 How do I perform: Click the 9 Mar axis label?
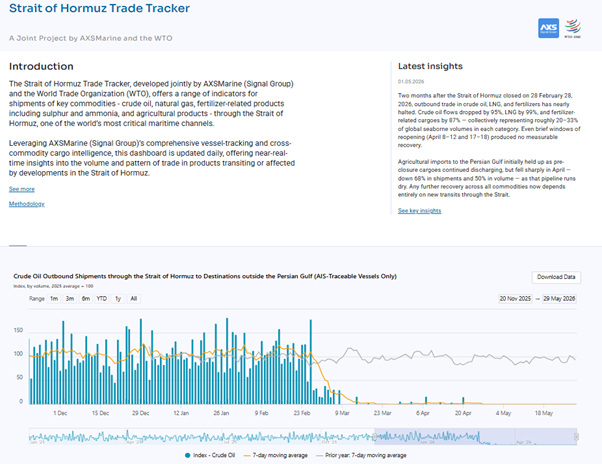[x=342, y=413]
